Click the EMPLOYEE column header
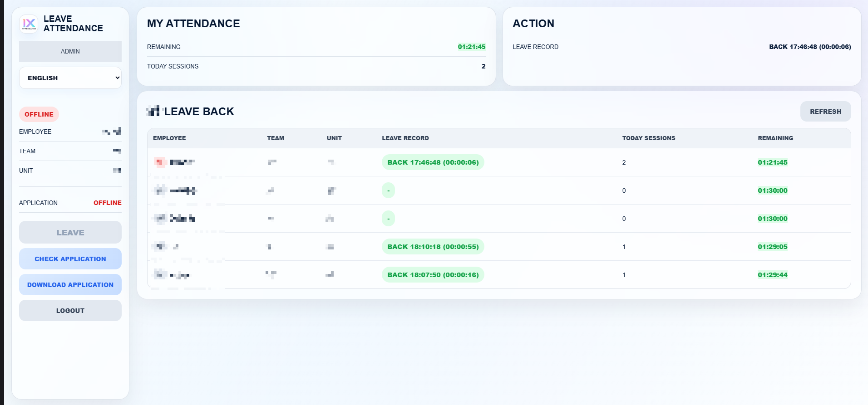This screenshot has width=868, height=405. coord(169,138)
